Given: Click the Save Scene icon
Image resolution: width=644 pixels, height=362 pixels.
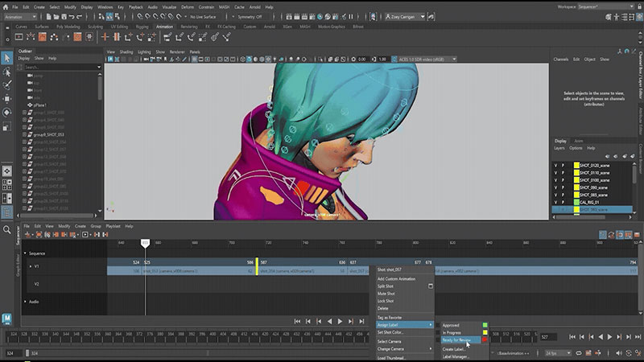Looking at the screenshot, I should pyautogui.click(x=64, y=17).
